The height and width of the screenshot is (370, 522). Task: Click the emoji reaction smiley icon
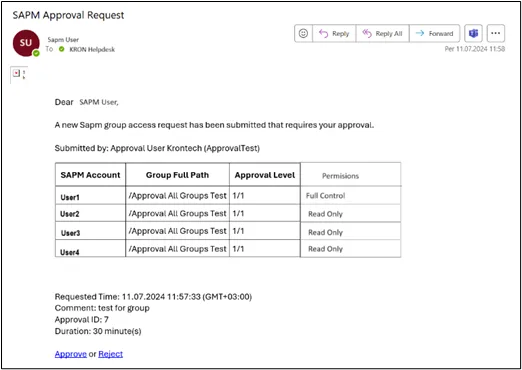coord(303,33)
